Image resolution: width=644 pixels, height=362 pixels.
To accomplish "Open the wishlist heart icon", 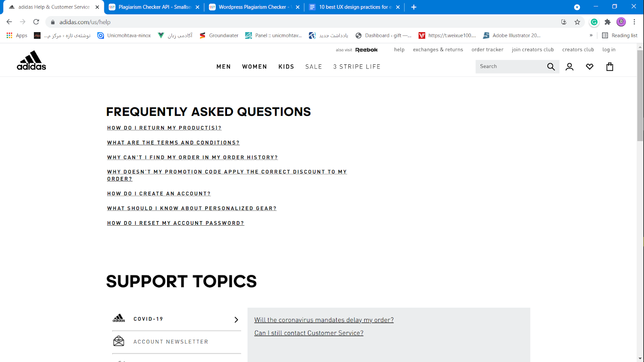I will coord(590,67).
